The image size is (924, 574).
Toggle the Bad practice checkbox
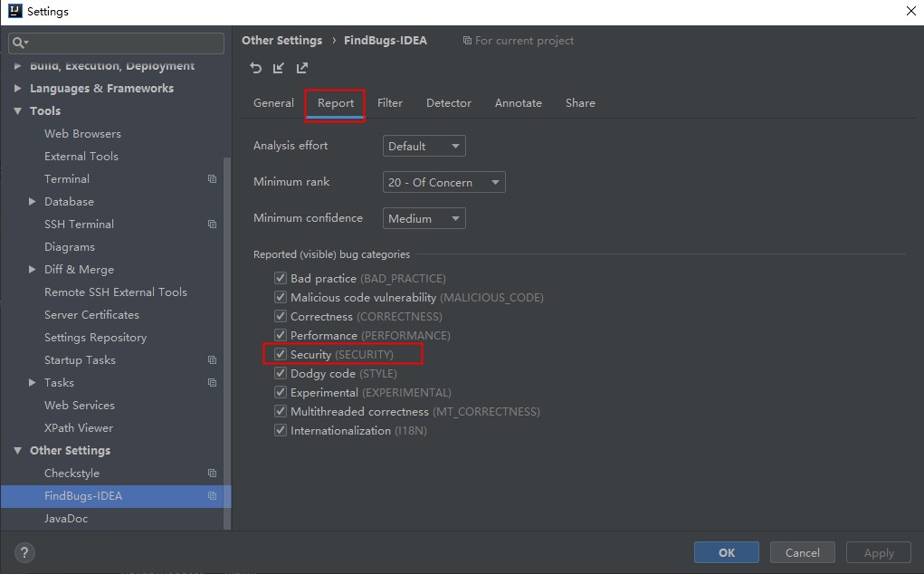[281, 279]
